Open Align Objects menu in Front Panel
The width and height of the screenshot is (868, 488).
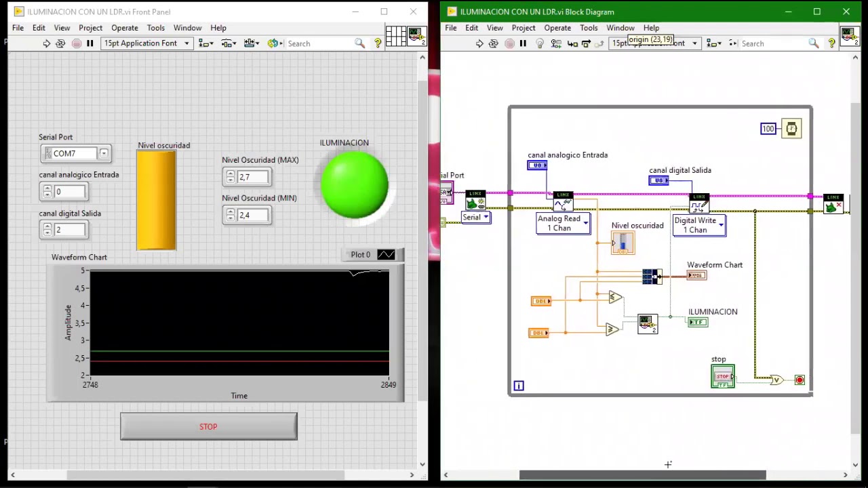tap(205, 43)
